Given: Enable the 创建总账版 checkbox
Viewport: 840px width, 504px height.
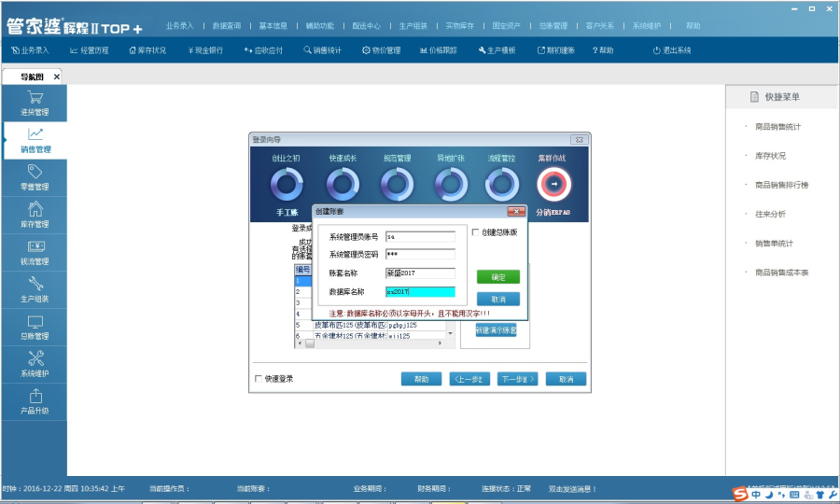Looking at the screenshot, I should 477,232.
